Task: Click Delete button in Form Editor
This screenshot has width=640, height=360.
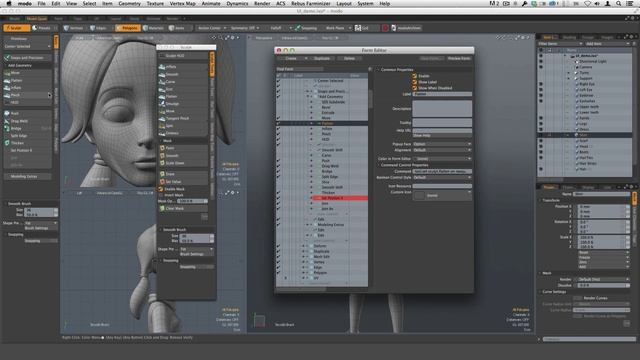Action: pyautogui.click(x=349, y=58)
